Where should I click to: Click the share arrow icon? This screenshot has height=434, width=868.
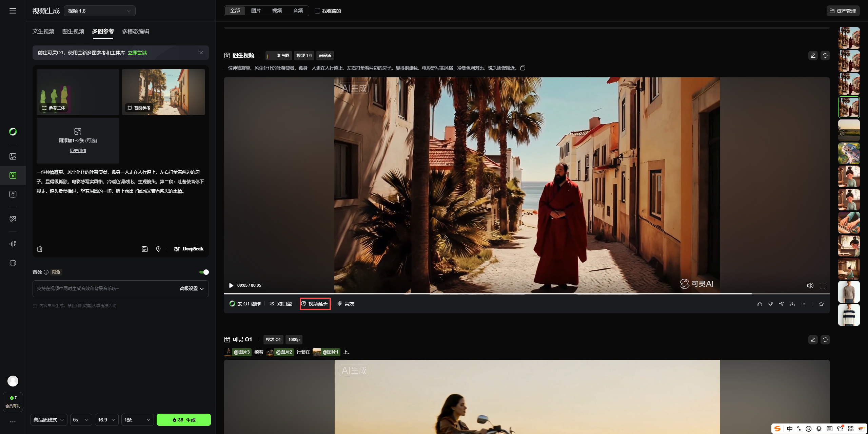pos(781,304)
